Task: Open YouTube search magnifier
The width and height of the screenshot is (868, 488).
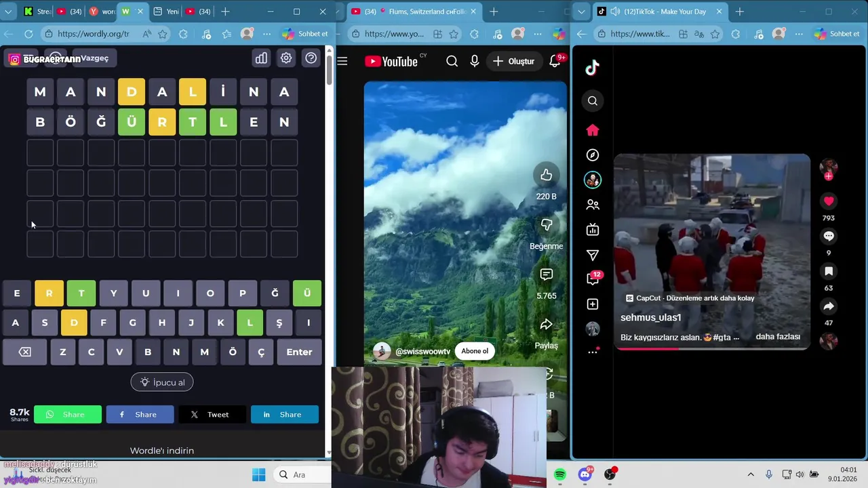Action: coord(452,61)
